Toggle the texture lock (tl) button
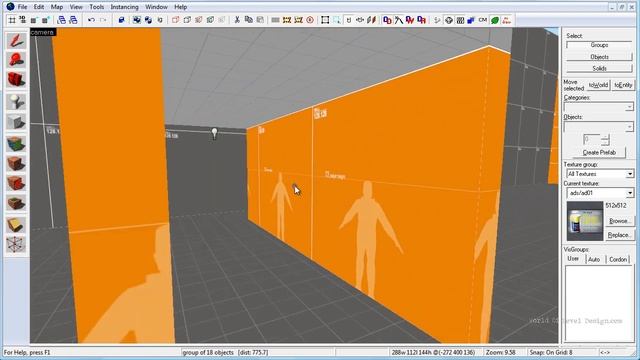 tap(348, 20)
